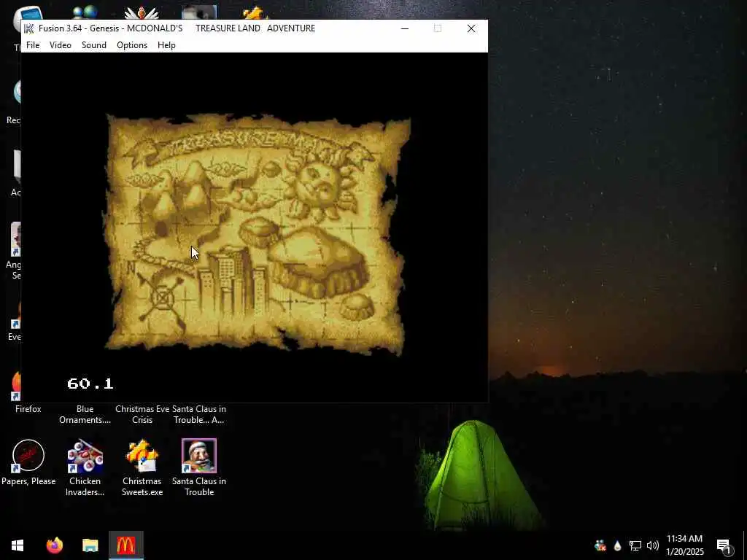
Task: Click the McDonald's Fusion taskbar button
Action: pyautogui.click(x=125, y=545)
